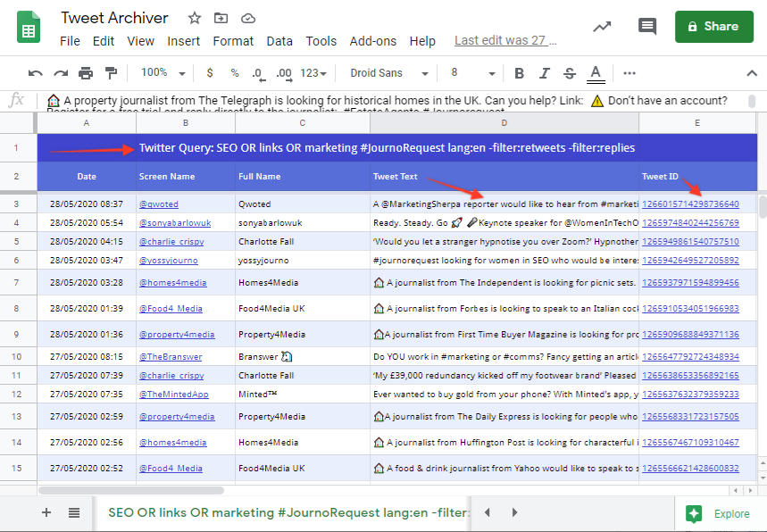Open the @qwoted profile link
This screenshot has height=532, width=767.
(158, 204)
